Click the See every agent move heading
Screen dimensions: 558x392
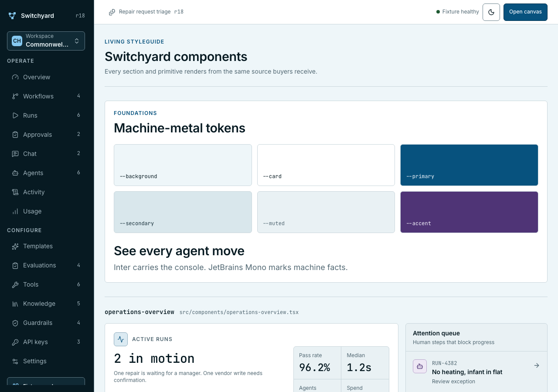click(179, 251)
